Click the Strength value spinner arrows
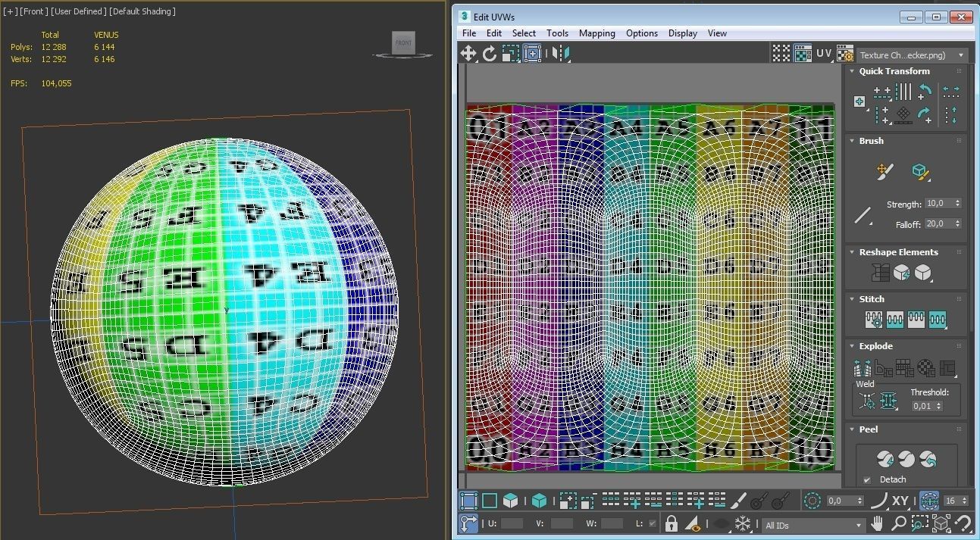The image size is (980, 540). [958, 204]
